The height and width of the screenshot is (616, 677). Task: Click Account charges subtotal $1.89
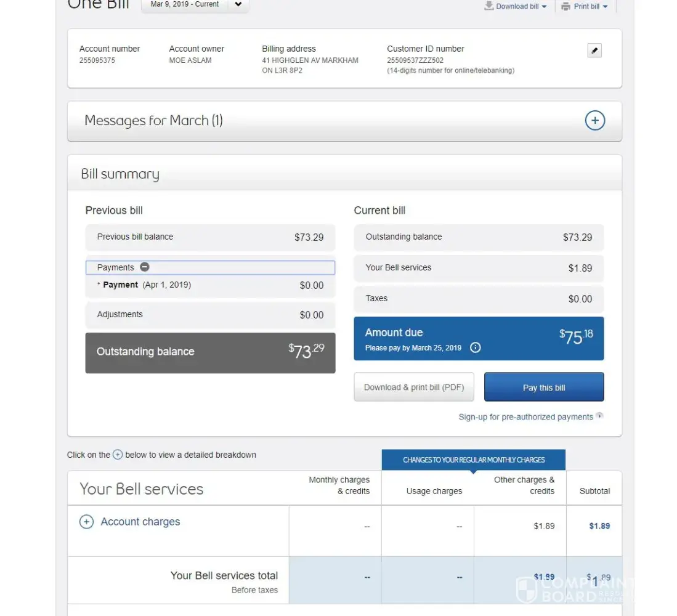click(x=599, y=526)
